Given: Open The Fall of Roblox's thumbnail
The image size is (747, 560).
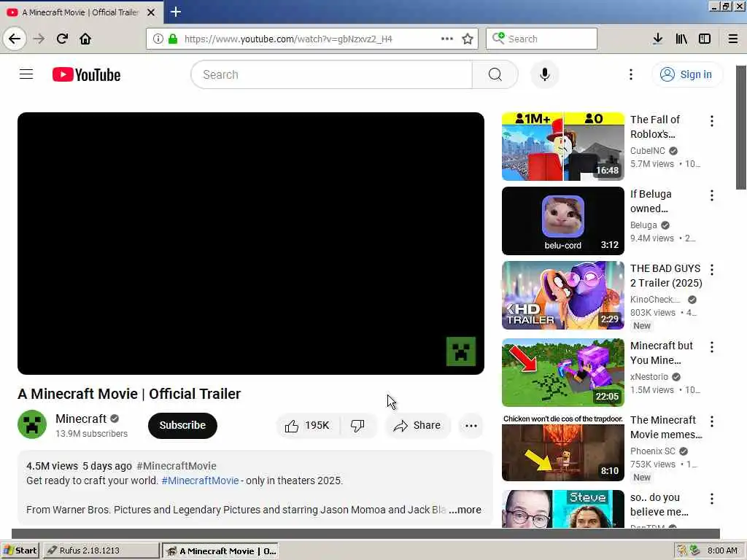Looking at the screenshot, I should (562, 146).
